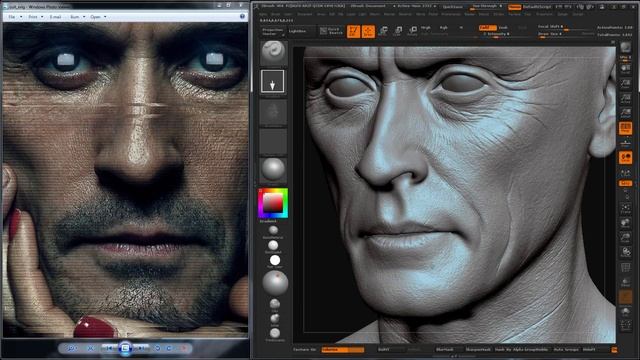Click E-mail in Photo Viewer toolbar
The image size is (640, 360).
click(55, 17)
